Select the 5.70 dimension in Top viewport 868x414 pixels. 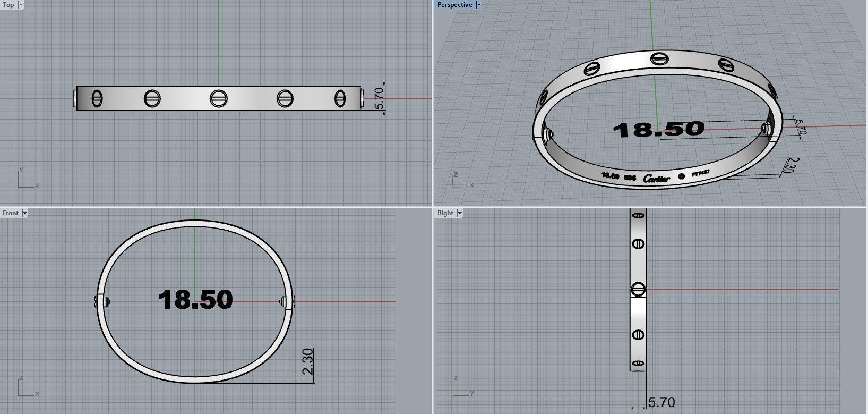click(379, 98)
